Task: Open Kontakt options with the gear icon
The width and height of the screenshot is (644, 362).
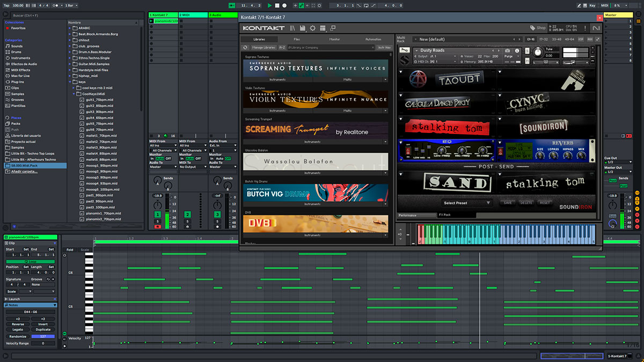Action: pyautogui.click(x=312, y=28)
